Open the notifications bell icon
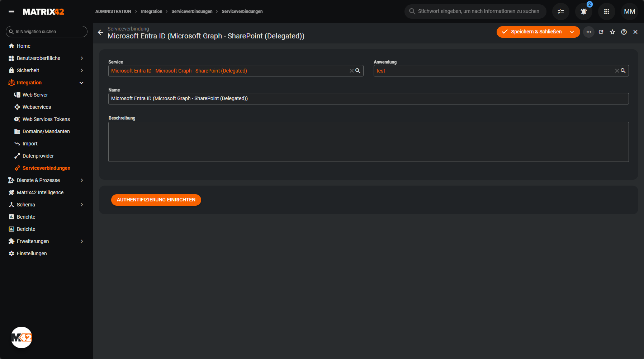This screenshot has width=644, height=359. pyautogui.click(x=583, y=11)
